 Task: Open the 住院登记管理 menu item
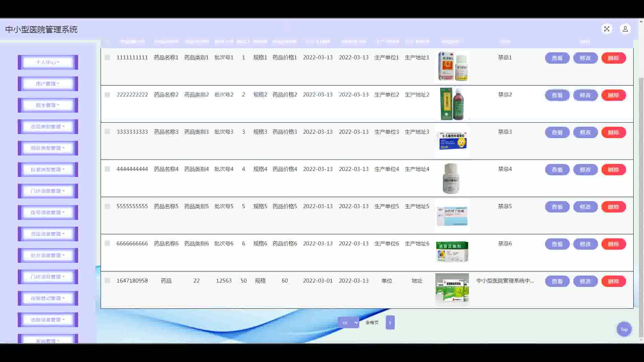pyautogui.click(x=48, y=298)
